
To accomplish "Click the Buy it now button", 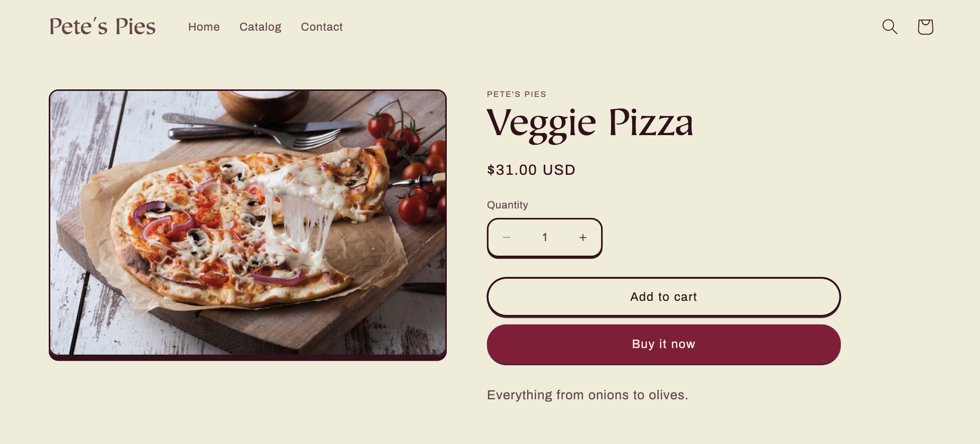I will (663, 344).
